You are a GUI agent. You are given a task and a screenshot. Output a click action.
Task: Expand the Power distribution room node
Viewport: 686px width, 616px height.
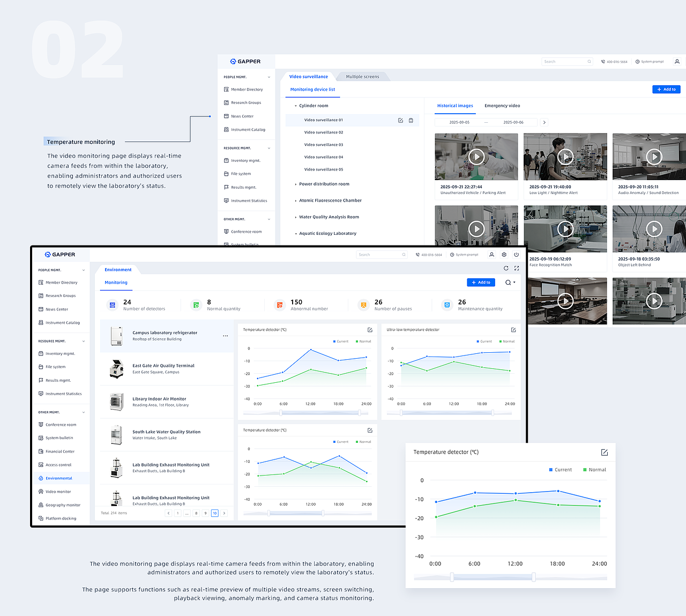tap(296, 184)
